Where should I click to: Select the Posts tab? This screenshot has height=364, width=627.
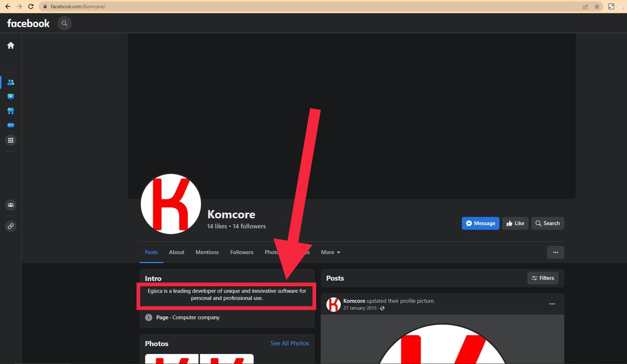tap(151, 252)
